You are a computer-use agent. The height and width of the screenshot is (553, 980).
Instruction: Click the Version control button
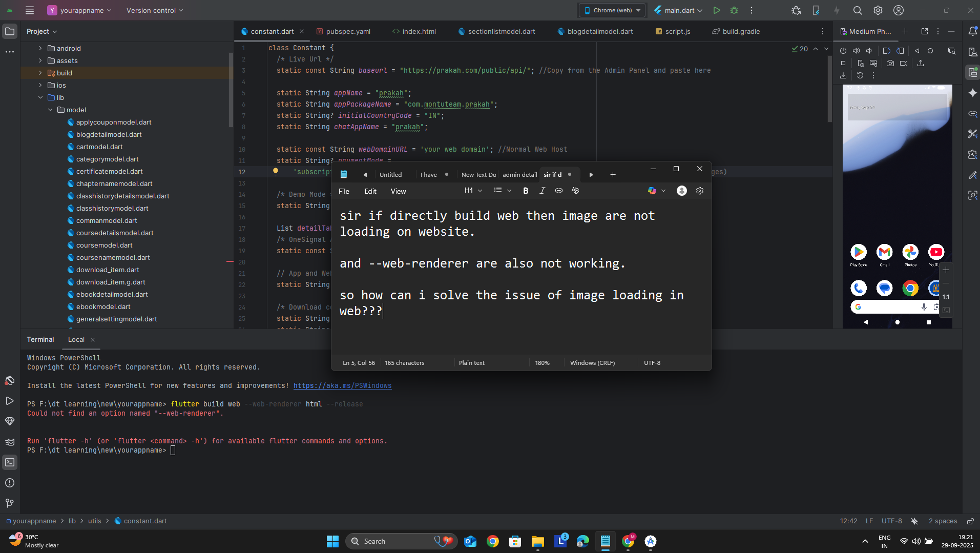154,10
